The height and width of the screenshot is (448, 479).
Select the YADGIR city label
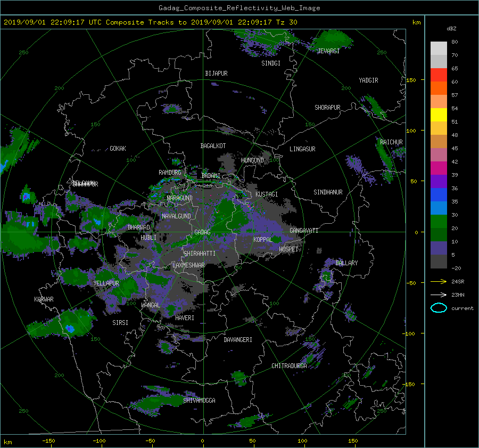(x=368, y=80)
